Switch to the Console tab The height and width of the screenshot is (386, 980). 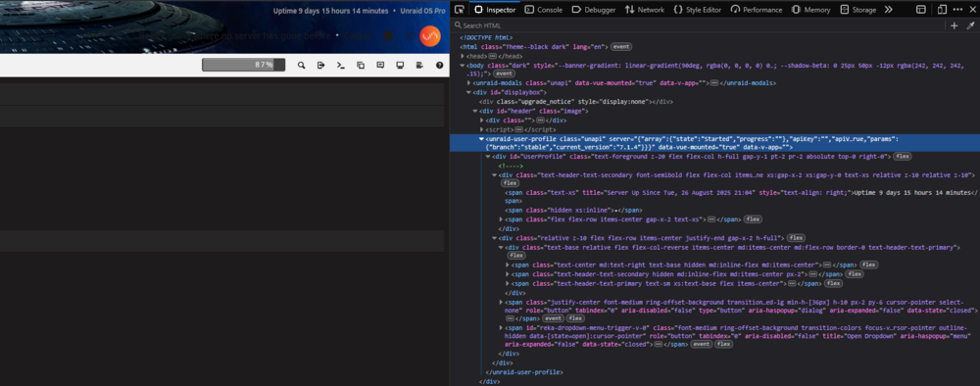(543, 10)
